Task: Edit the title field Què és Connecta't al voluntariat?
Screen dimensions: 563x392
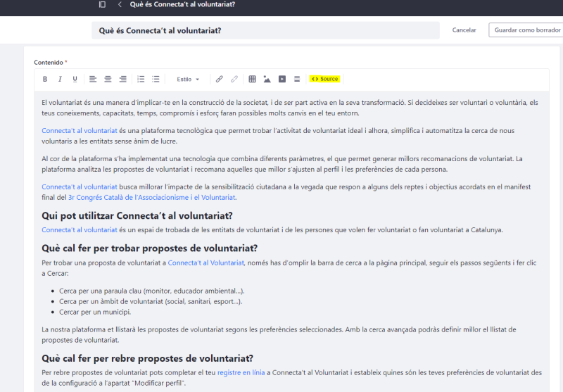Action: [265, 30]
